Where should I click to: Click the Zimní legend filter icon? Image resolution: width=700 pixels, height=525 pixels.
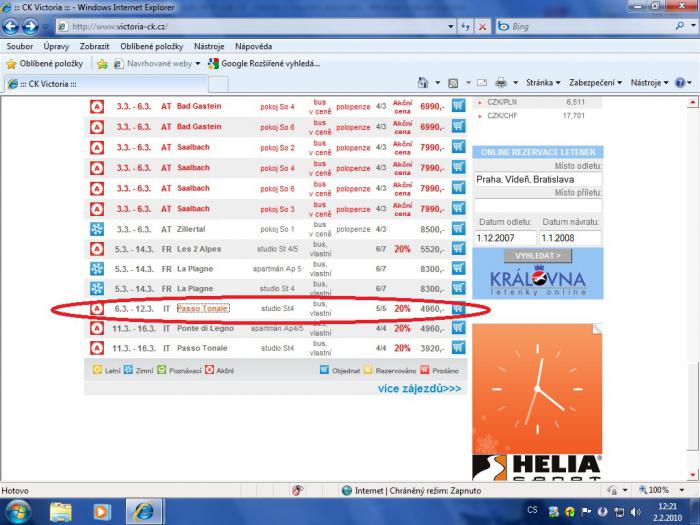pos(128,370)
